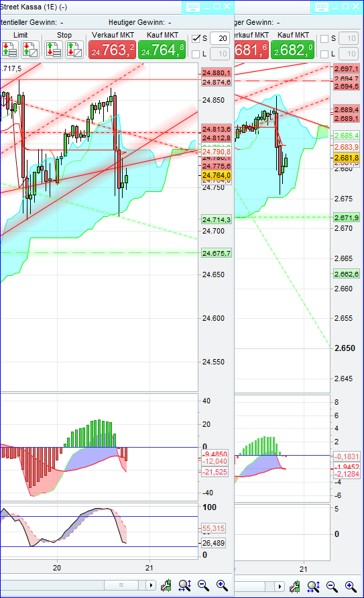364x598 pixels.
Task: Click the auto-fit zoom icon in left window
Action: [x=184, y=585]
